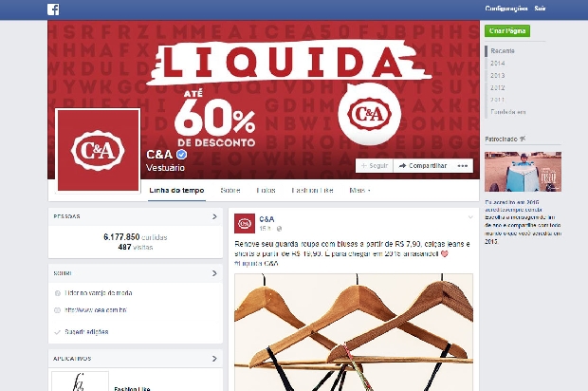588x391 pixels.
Task: Click the globe privacy icon on post
Action: coord(279,229)
